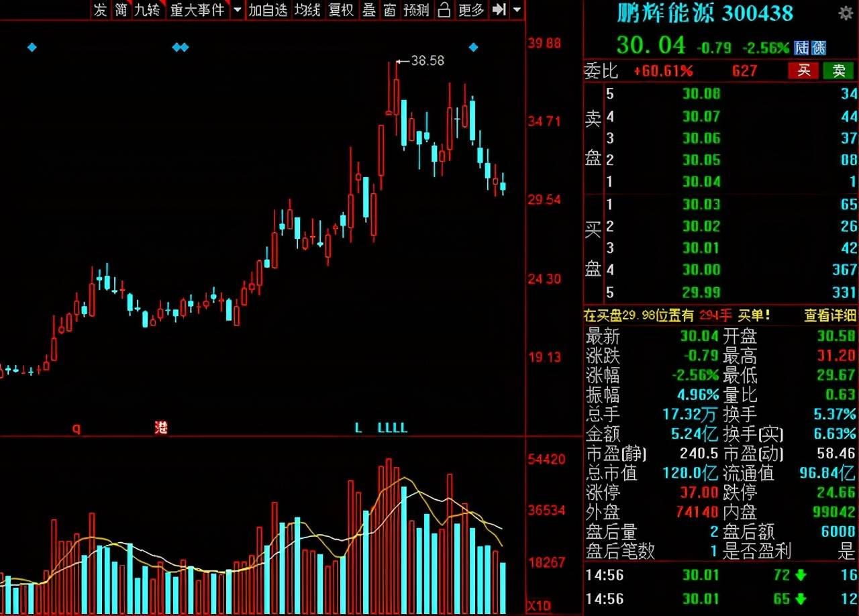859x616 pixels.
Task: Click the 外盘 value 74140
Action: 699,512
